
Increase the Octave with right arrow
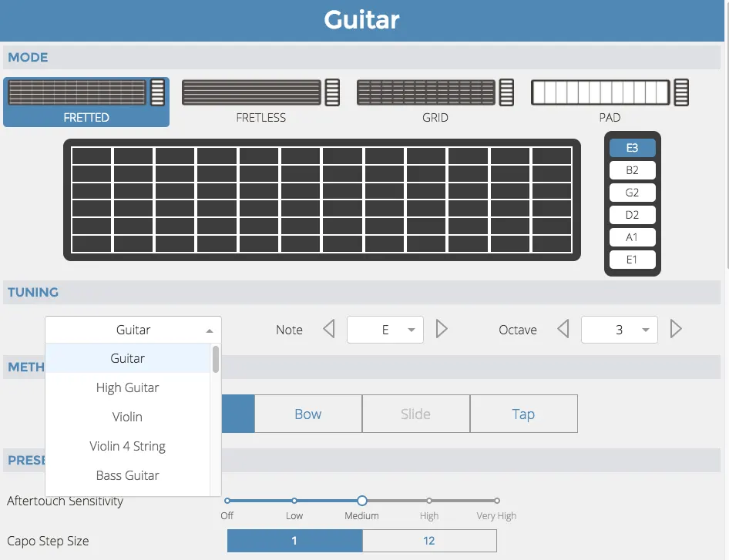(x=676, y=330)
